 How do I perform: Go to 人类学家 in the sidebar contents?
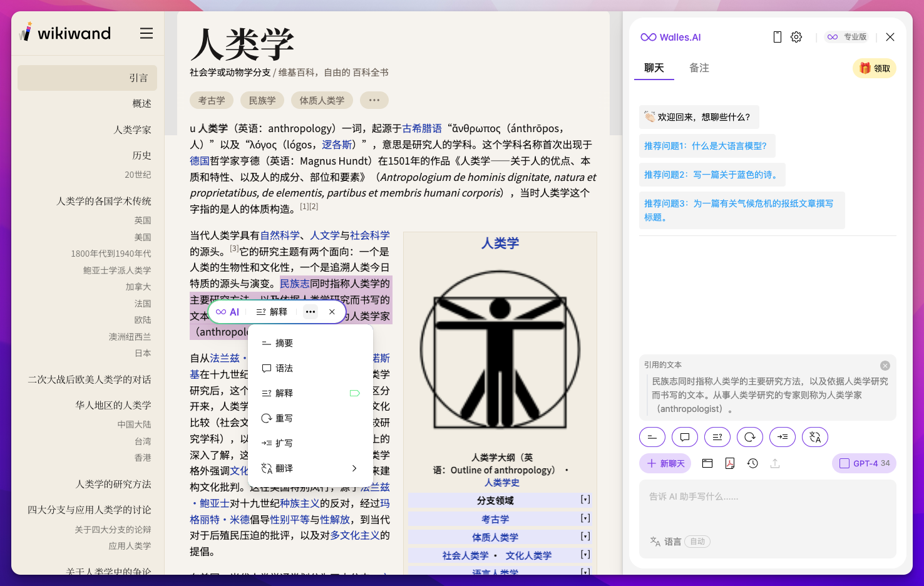click(133, 130)
